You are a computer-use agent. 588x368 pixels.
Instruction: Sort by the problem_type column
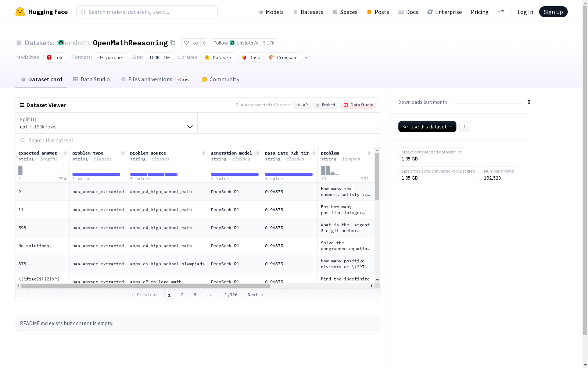pos(123,153)
